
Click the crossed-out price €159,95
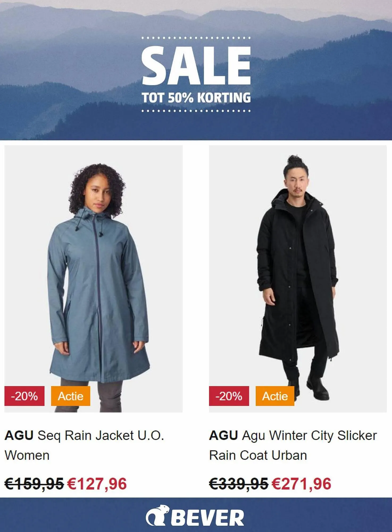click(34, 484)
